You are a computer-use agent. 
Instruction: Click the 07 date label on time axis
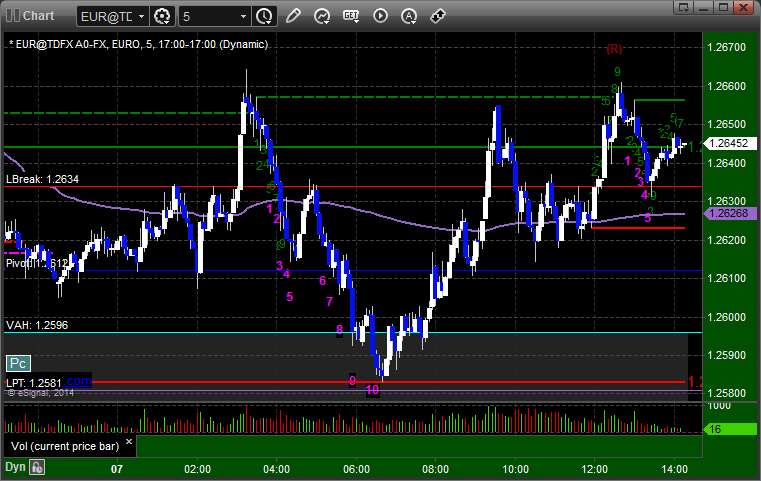(x=117, y=469)
